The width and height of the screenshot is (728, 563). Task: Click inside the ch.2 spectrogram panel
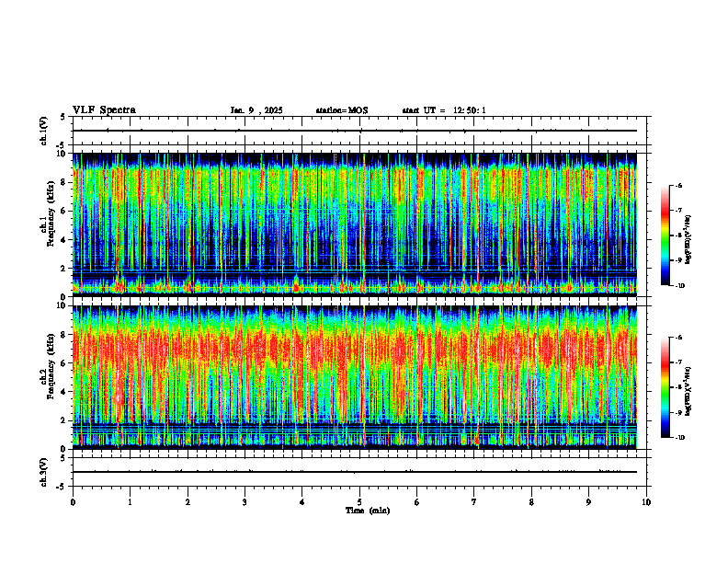pos(354,377)
